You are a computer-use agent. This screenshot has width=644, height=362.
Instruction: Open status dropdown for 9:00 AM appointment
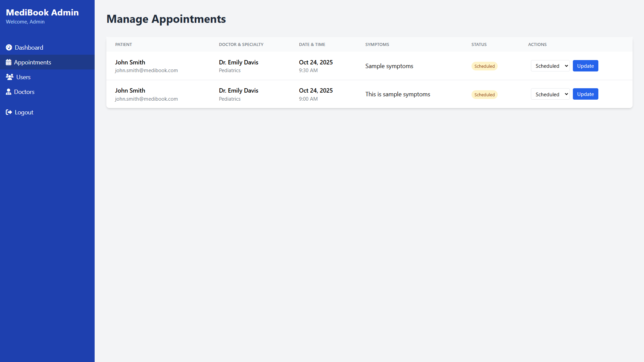tap(550, 94)
